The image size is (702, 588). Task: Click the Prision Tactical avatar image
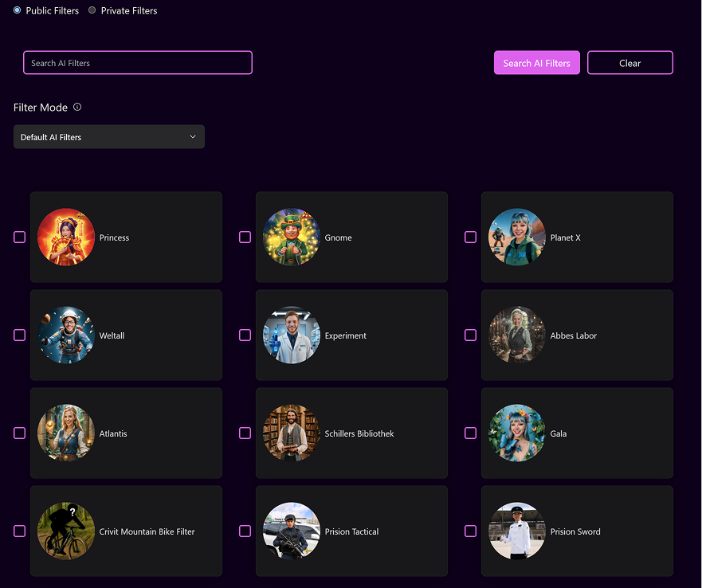click(292, 531)
